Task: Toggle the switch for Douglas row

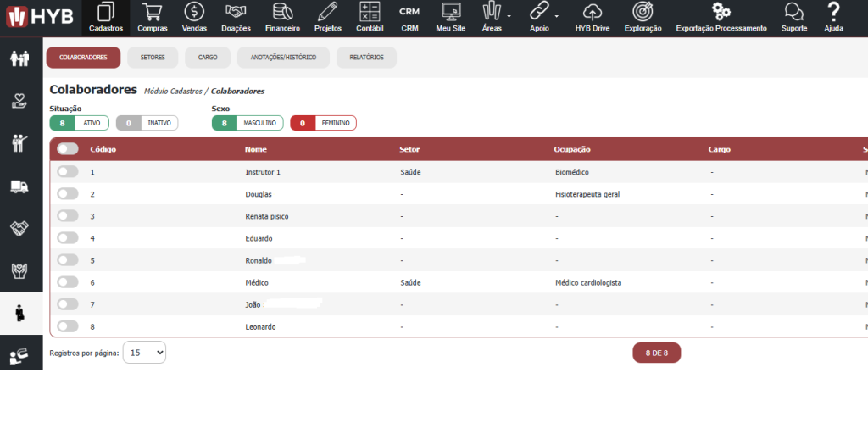Action: [x=68, y=194]
